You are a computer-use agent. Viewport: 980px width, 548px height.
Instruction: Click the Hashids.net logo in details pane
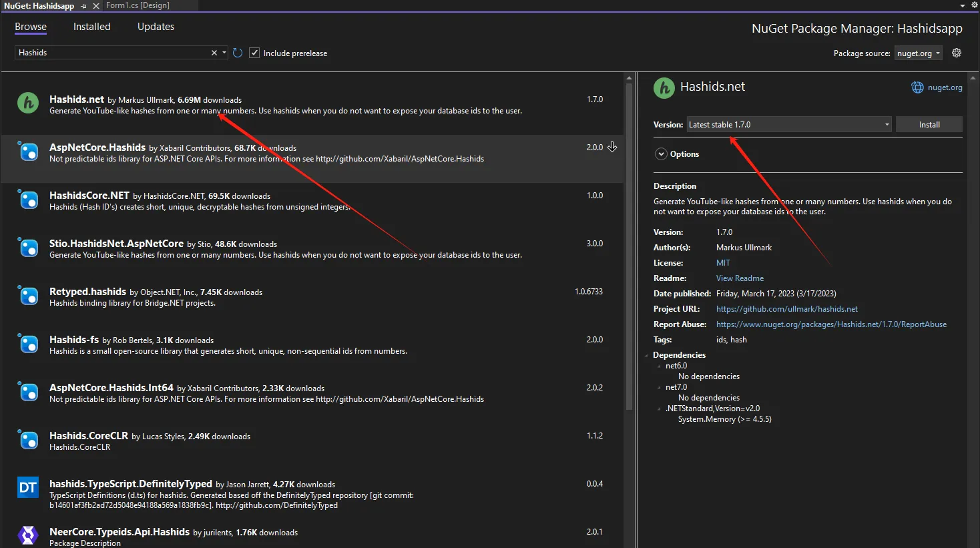point(664,88)
